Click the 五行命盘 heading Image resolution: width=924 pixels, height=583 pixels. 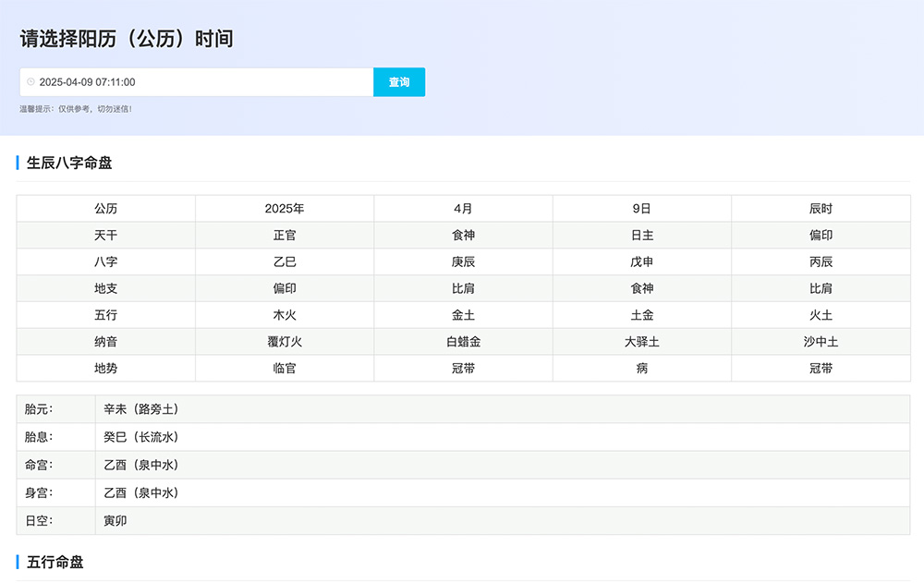(x=55, y=563)
